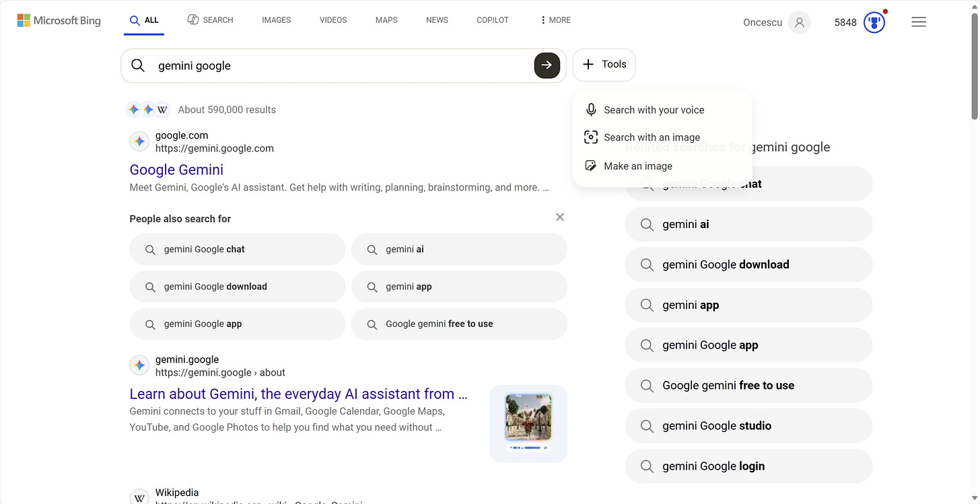
Task: Choose Make an image option
Action: [x=662, y=166]
